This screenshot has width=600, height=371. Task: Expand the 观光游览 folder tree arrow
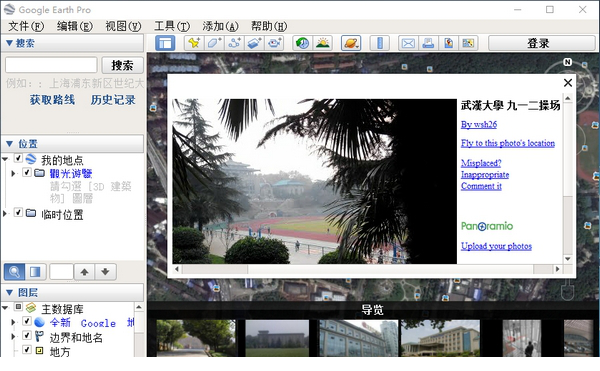[13, 173]
